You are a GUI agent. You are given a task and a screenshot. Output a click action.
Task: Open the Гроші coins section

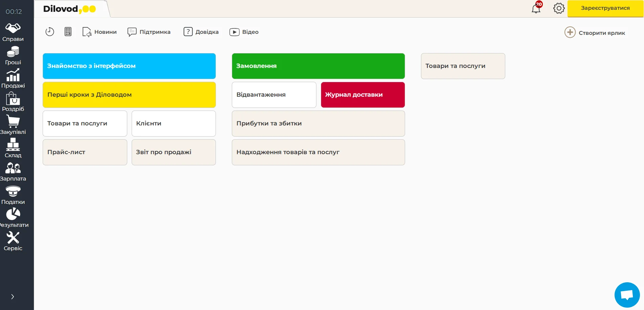13,52
